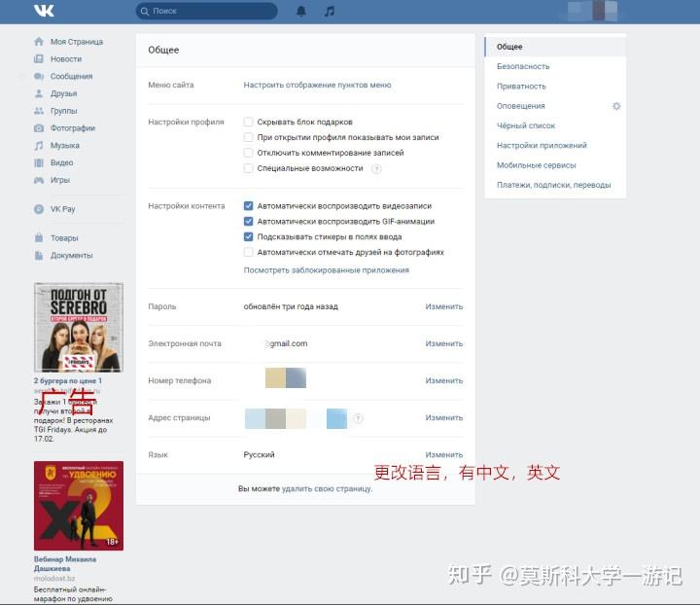Click document icon beside Документы

[x=39, y=256]
